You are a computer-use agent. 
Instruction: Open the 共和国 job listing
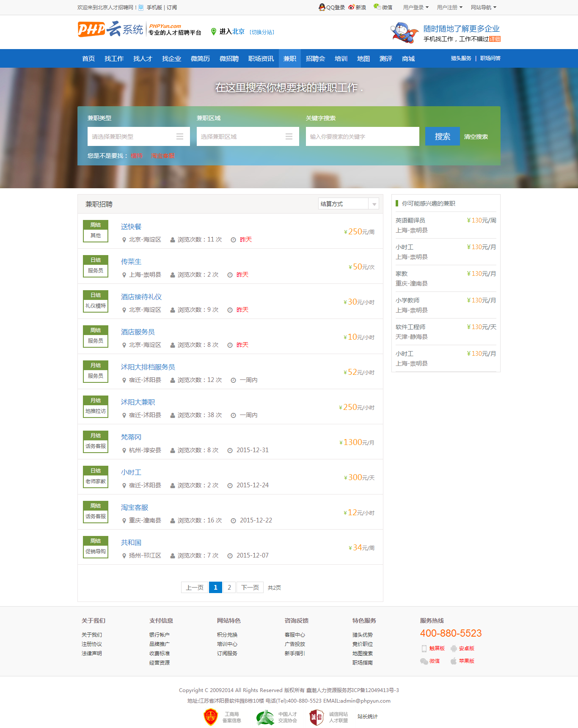point(131,543)
